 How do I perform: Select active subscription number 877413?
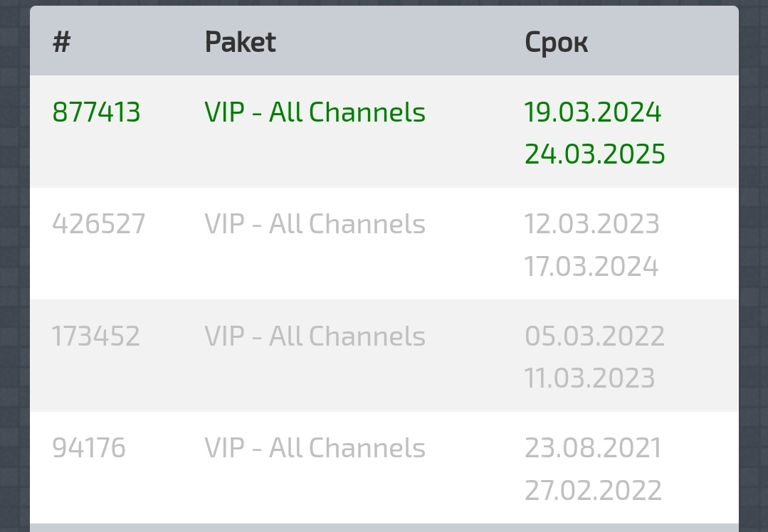96,112
